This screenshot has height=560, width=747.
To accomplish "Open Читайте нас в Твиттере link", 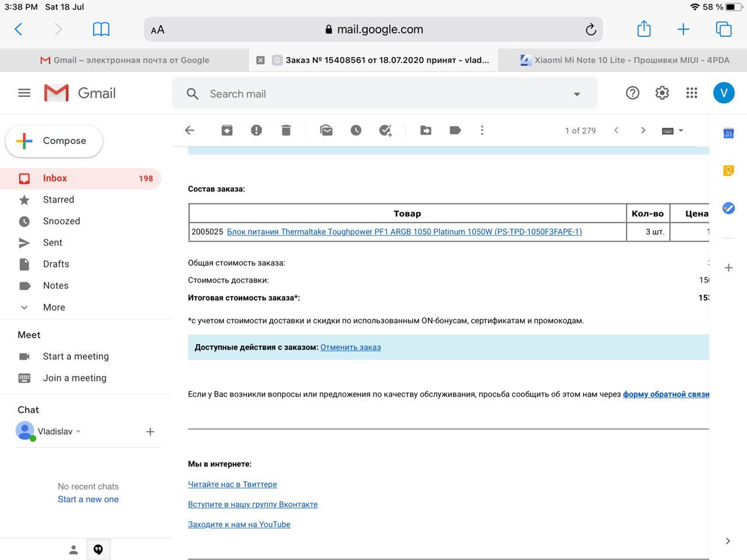I will point(232,484).
